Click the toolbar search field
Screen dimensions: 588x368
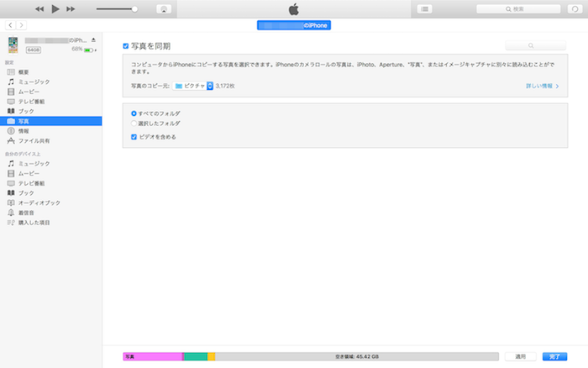click(518, 9)
